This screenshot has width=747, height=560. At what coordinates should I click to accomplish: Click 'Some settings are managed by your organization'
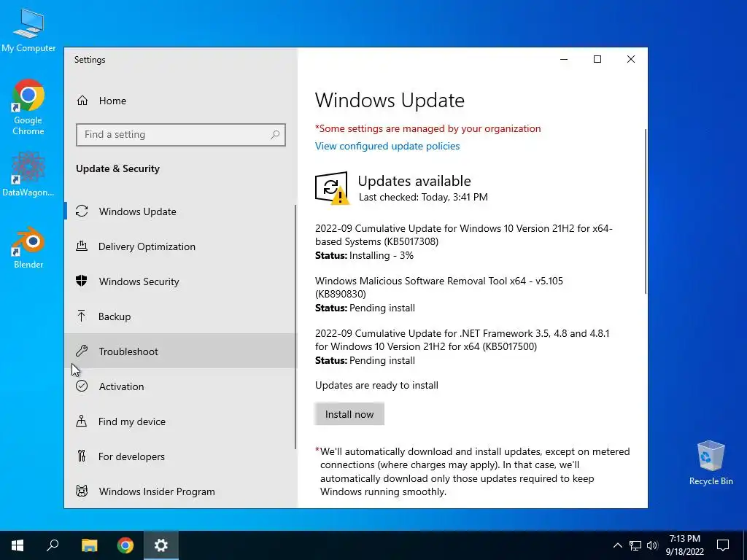point(427,128)
